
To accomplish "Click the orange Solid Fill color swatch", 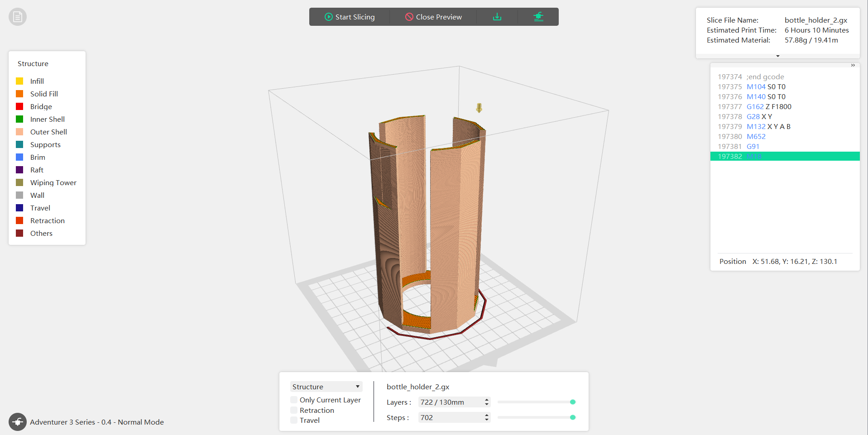I will 19,94.
